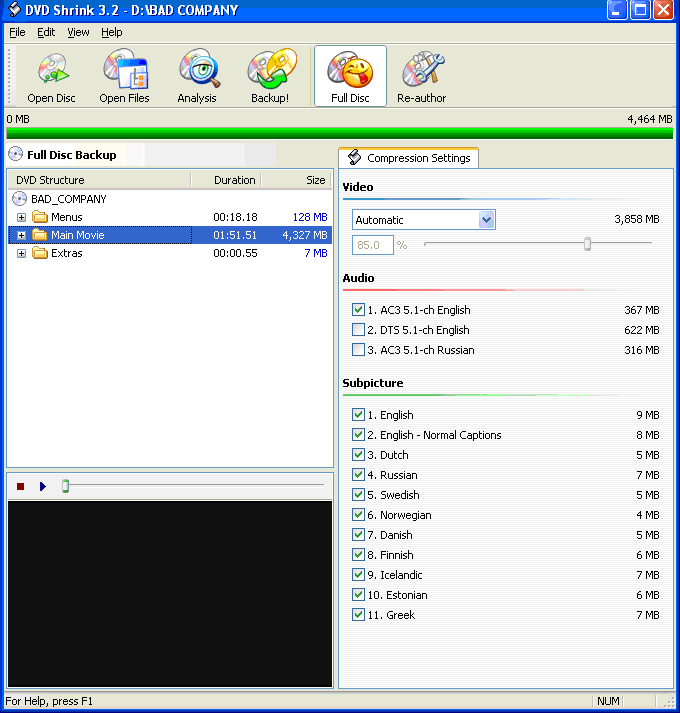Click the 4,327 MB Main Movie size

pos(305,235)
